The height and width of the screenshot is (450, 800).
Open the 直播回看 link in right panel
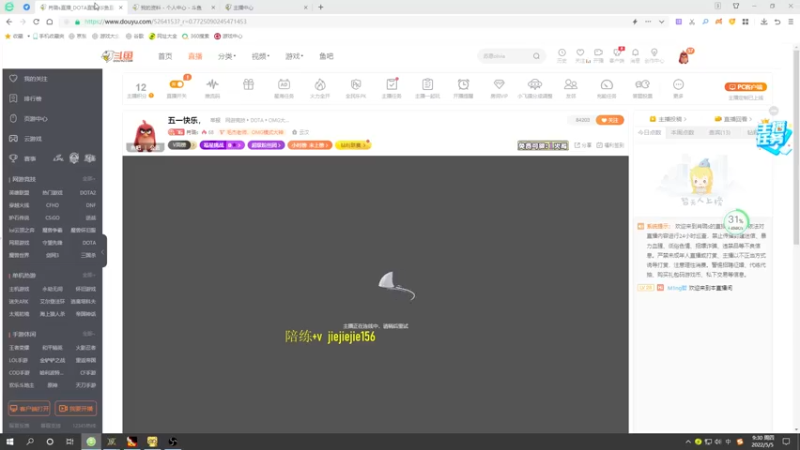734,119
